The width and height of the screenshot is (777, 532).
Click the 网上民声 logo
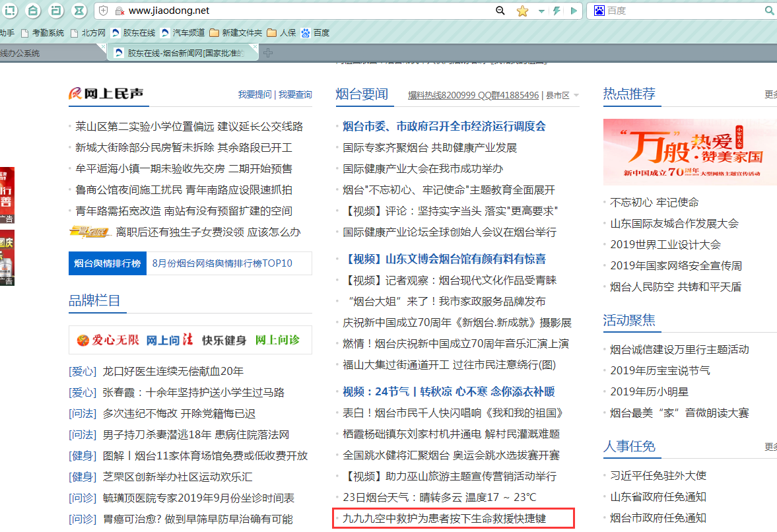pos(106,93)
